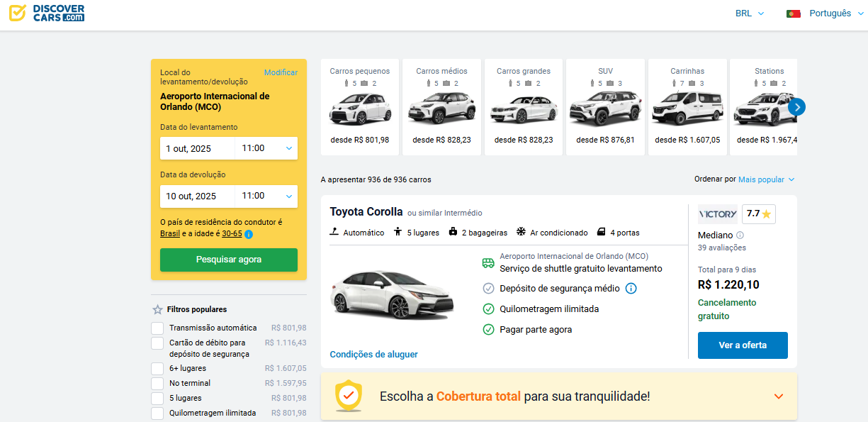
Task: Click the Portuguese flag icon
Action: click(x=793, y=13)
